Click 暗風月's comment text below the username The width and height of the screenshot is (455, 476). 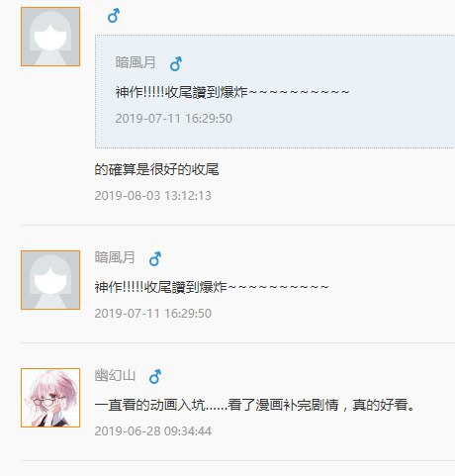212,287
